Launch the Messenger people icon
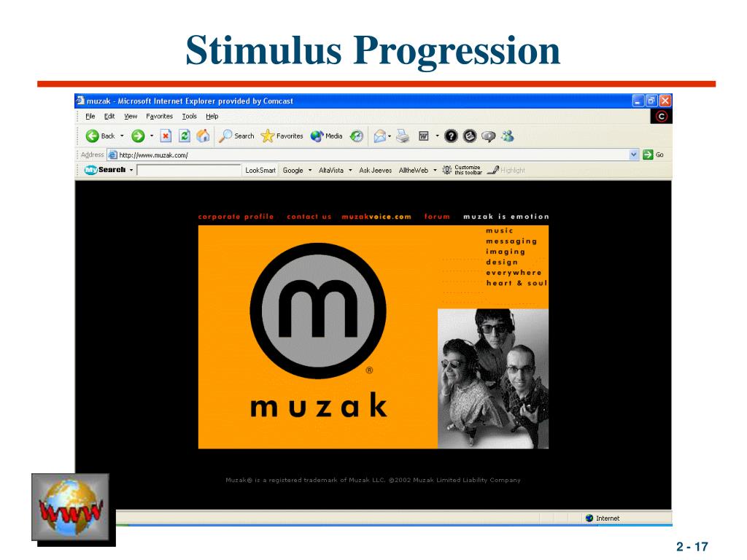 point(508,136)
